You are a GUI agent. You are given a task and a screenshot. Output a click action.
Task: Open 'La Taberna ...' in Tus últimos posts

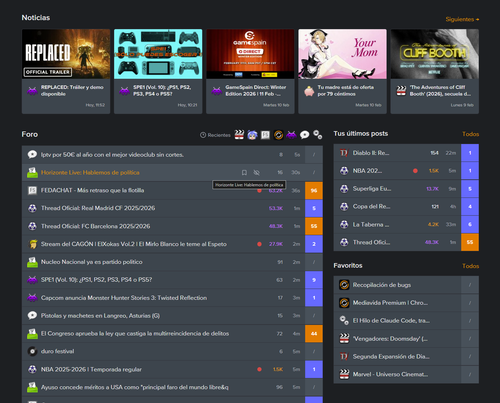point(371,225)
